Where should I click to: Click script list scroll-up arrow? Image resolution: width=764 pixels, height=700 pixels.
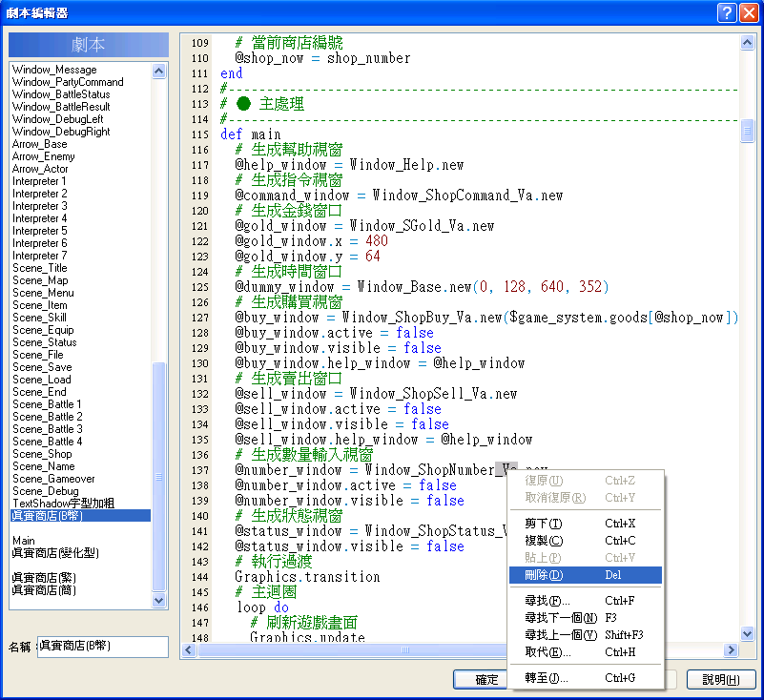coord(159,72)
